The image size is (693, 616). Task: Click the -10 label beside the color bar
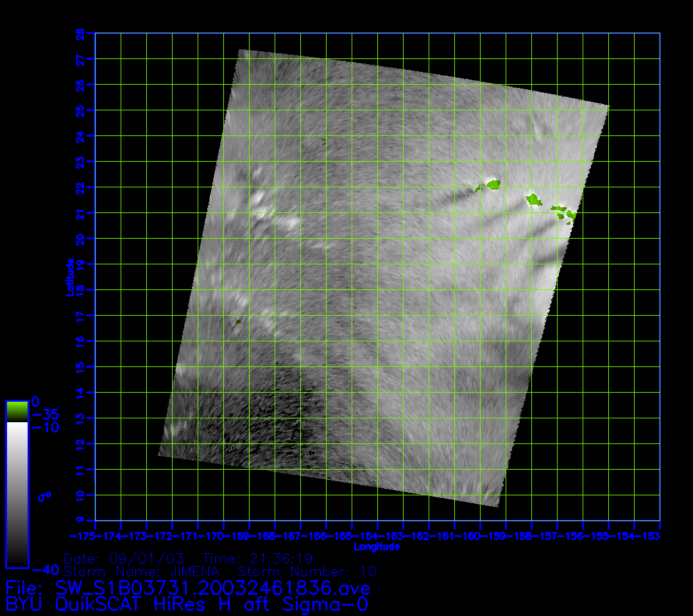(45, 427)
